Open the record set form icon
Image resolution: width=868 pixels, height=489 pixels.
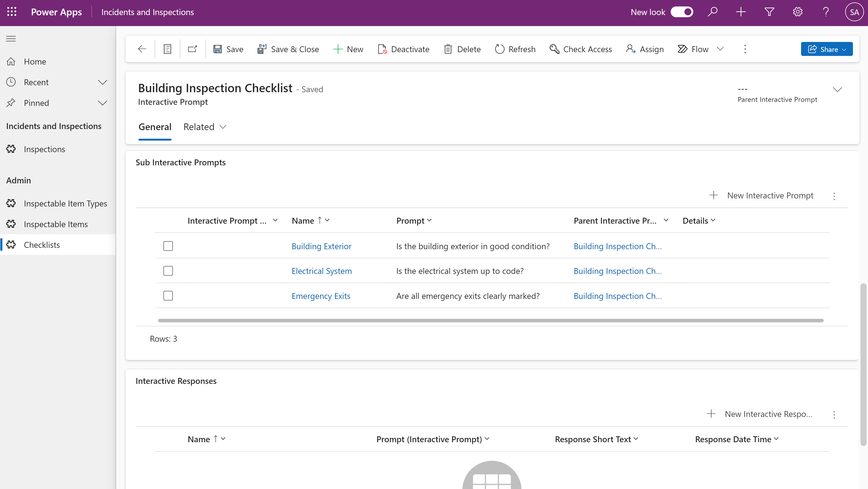[167, 49]
